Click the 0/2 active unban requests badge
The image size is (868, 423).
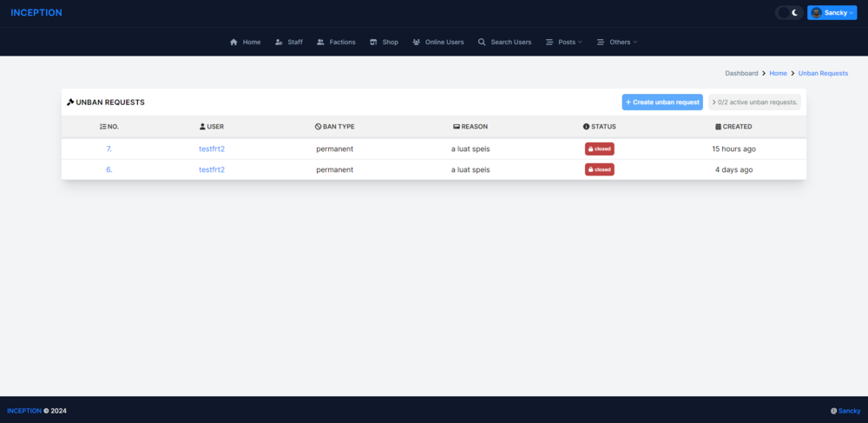coord(754,102)
